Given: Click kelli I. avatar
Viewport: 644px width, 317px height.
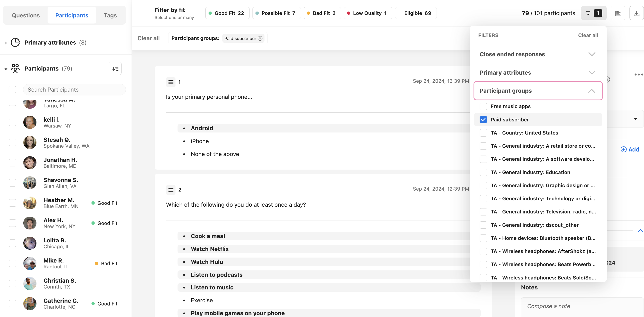Looking at the screenshot, I should pos(30,122).
